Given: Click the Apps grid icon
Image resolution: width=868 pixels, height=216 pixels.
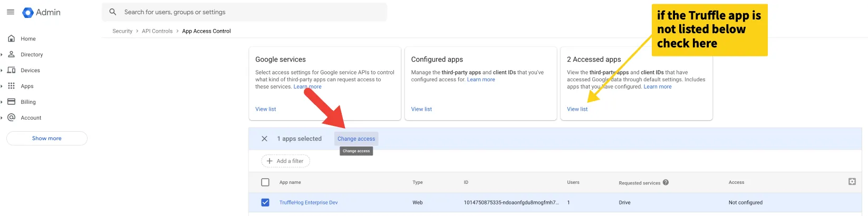Looking at the screenshot, I should 11,86.
